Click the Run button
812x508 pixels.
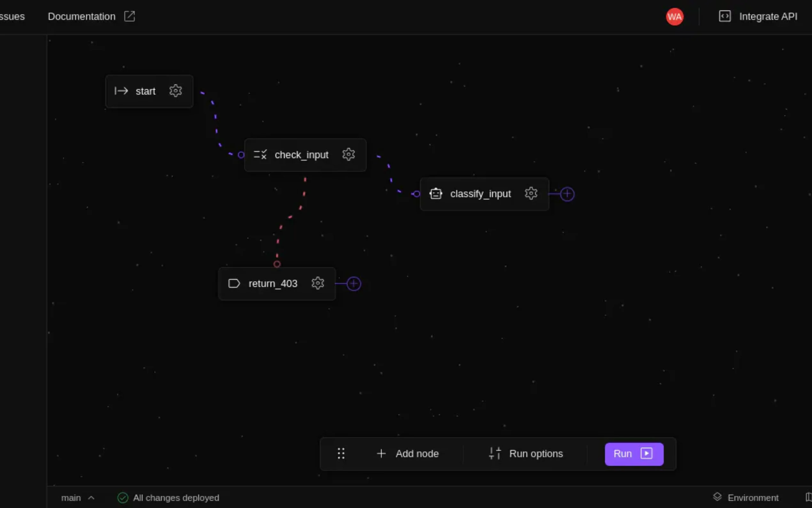pos(633,454)
